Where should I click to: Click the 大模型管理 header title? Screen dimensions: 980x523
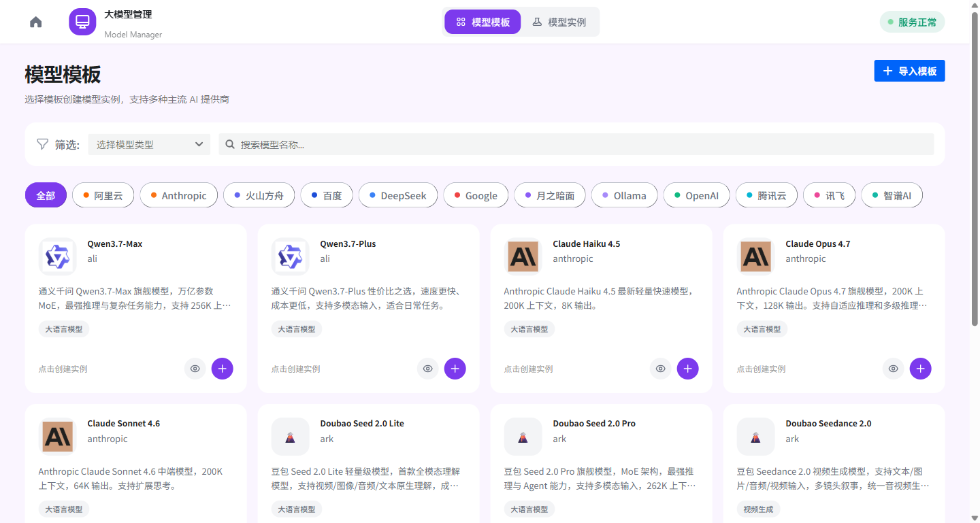pos(128,14)
